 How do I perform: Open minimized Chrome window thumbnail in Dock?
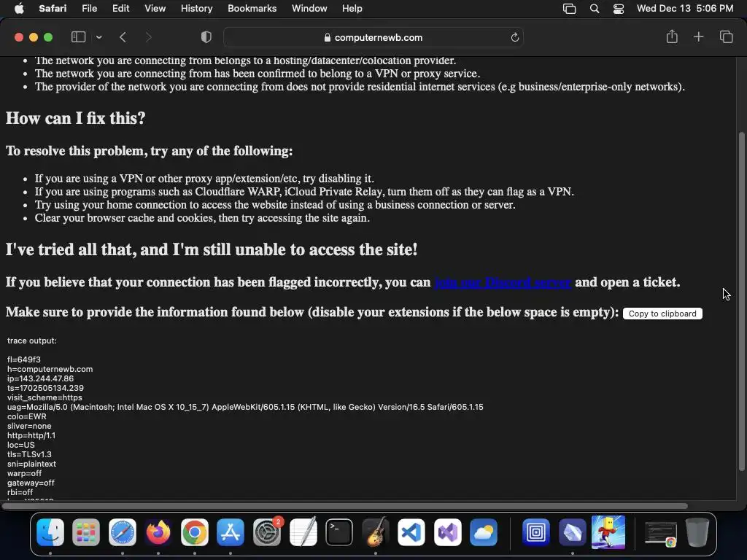(x=661, y=534)
